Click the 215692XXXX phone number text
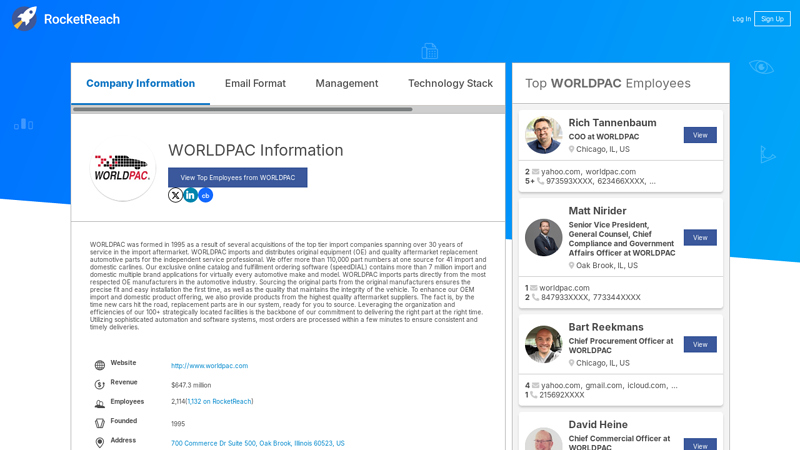 point(562,395)
